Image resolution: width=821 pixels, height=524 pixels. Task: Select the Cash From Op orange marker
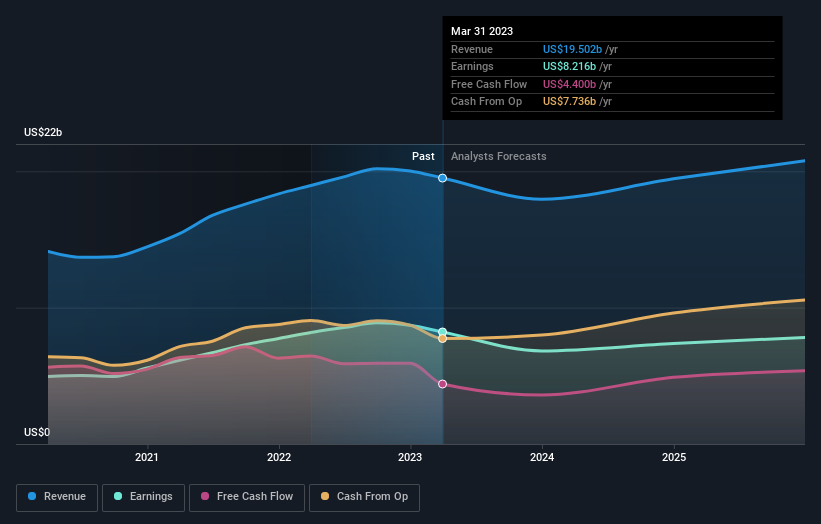click(442, 339)
